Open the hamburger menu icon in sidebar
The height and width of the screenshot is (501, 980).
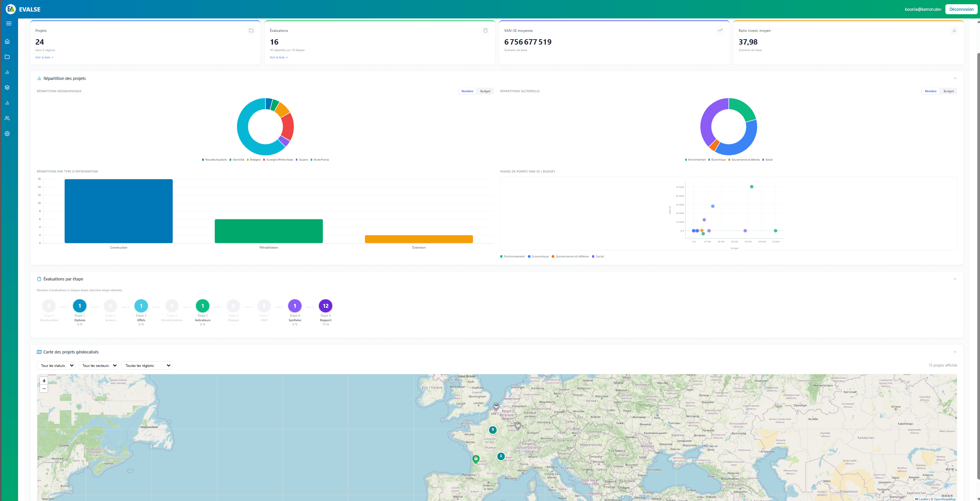pos(9,23)
